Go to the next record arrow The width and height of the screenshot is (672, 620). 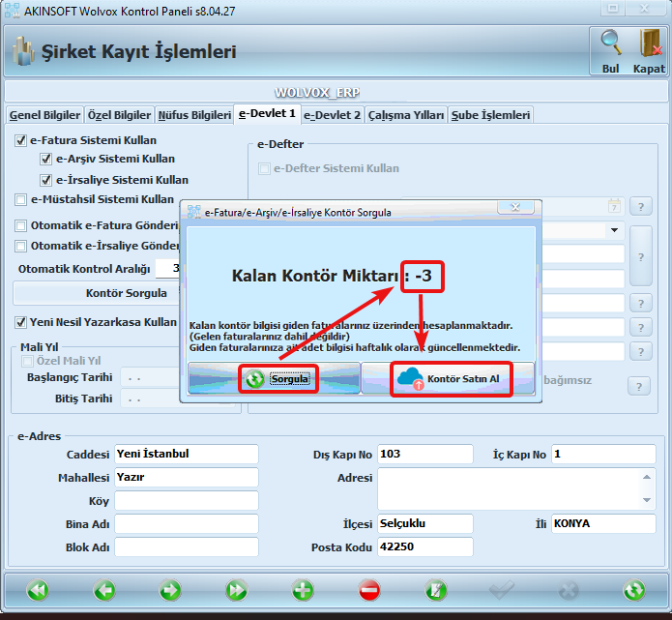170,589
